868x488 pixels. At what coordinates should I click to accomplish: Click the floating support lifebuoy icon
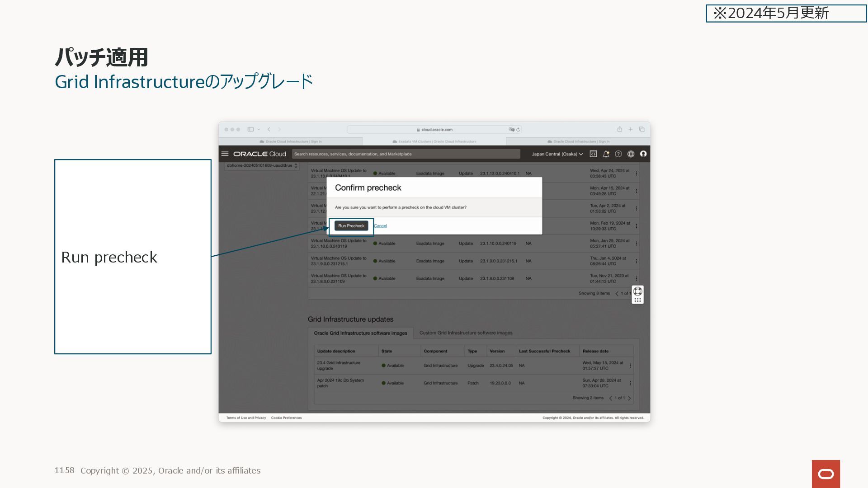[x=637, y=291]
